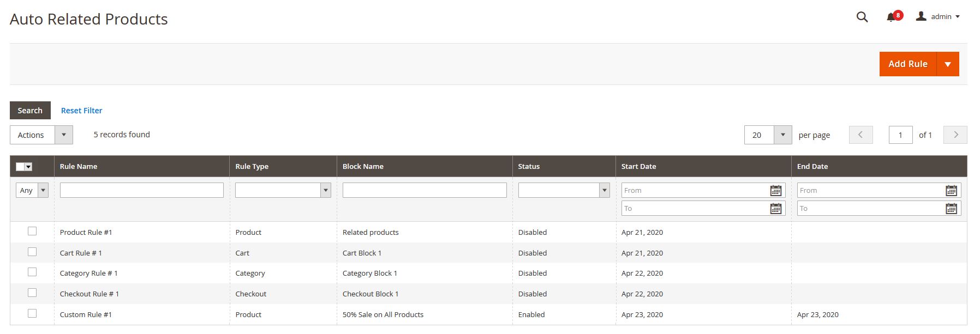Screen dimensions: 980x334
Task: Open Start Date To calendar picker
Action: [x=775, y=209]
